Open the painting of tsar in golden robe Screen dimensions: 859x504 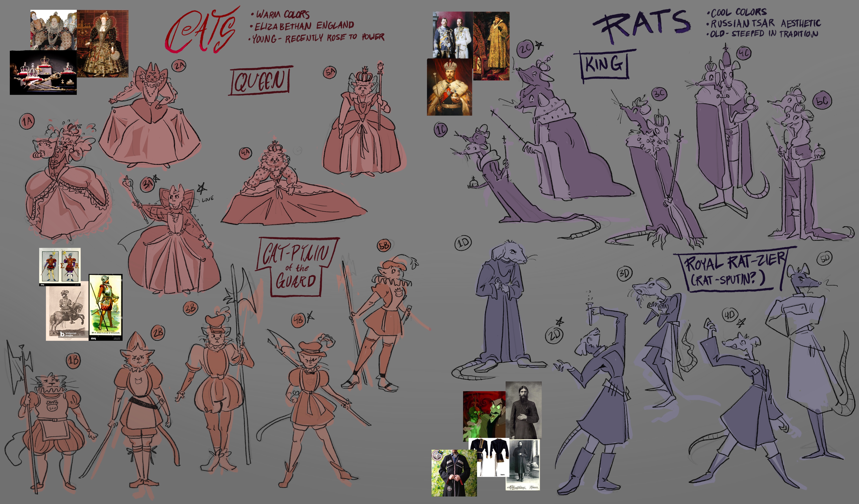tap(491, 46)
